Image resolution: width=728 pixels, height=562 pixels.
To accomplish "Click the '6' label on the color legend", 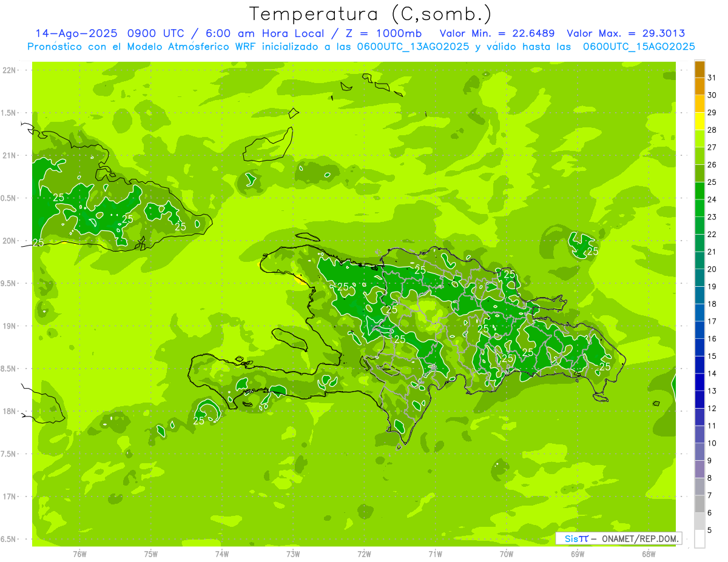I will (710, 513).
